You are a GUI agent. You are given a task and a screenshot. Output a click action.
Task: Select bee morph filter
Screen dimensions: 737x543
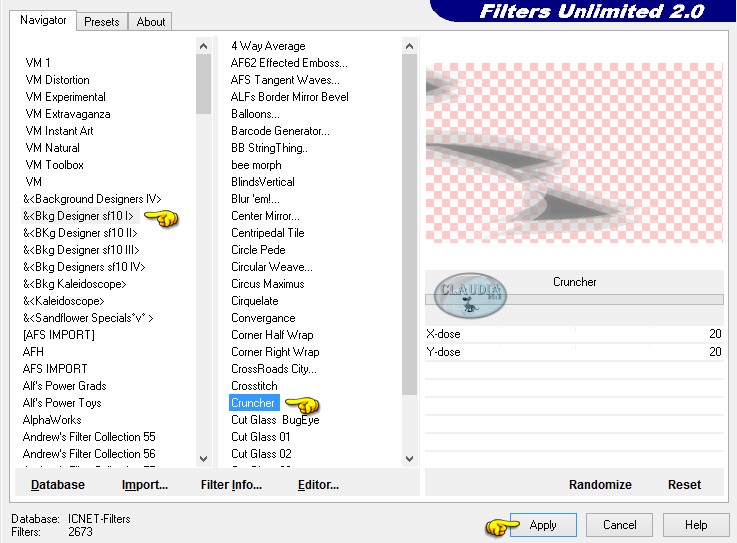[x=256, y=165]
